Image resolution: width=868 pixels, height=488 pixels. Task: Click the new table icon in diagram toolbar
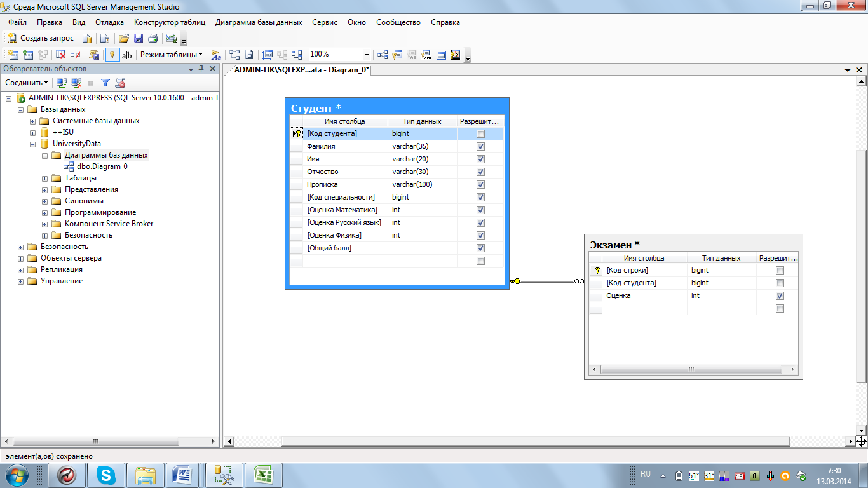tap(13, 55)
